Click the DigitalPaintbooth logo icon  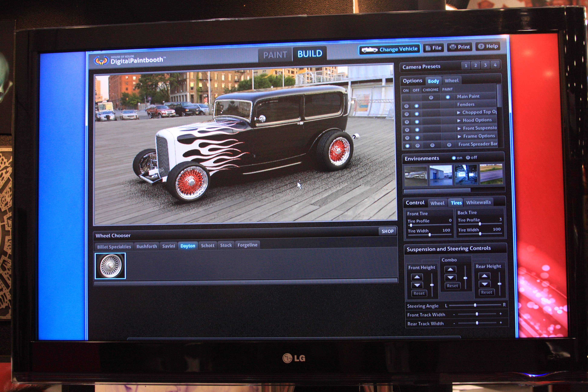click(101, 60)
